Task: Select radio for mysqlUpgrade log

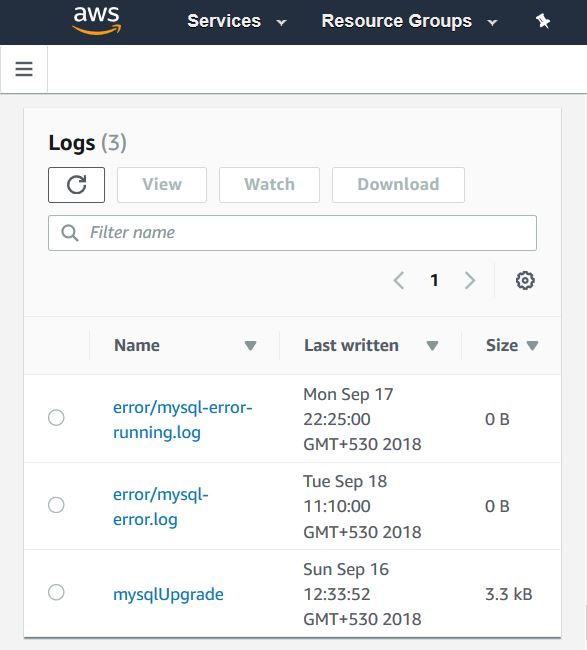Action: (x=56, y=592)
